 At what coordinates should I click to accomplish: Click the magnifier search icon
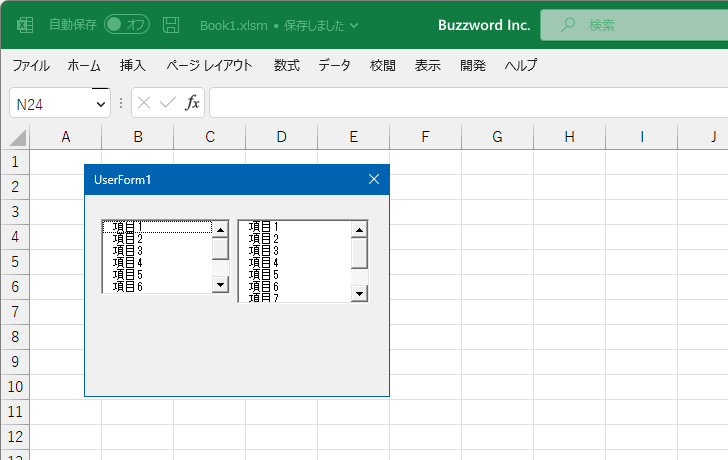pos(567,25)
